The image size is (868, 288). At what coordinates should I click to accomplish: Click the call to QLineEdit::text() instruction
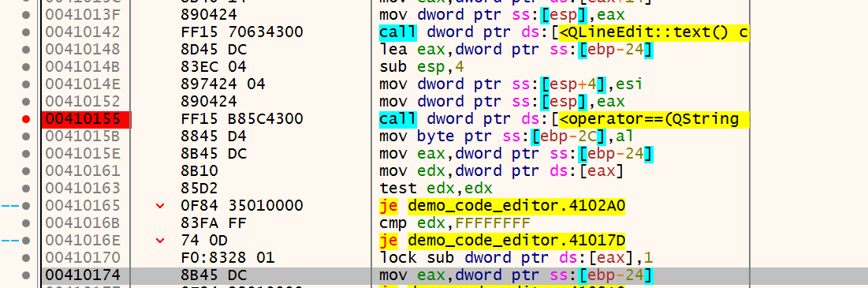pyautogui.click(x=564, y=32)
